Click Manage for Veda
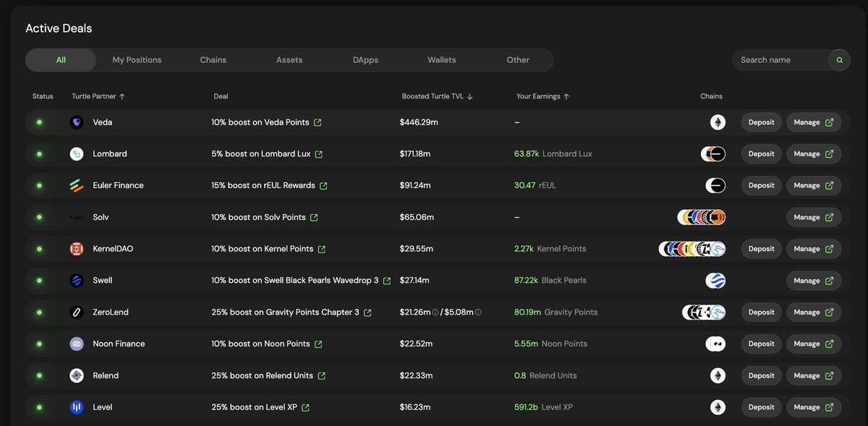Viewport: 868px width, 426px height. pyautogui.click(x=814, y=122)
